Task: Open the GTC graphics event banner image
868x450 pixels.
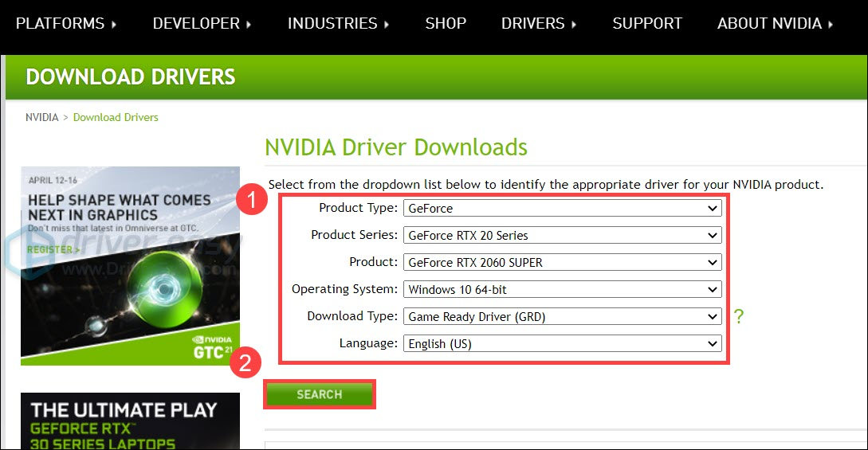Action: [130, 266]
